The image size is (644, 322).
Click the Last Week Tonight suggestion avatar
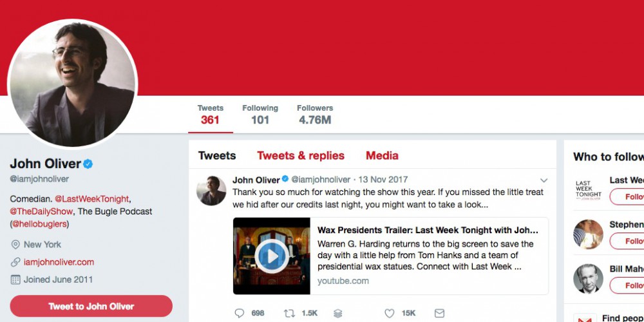click(x=588, y=189)
